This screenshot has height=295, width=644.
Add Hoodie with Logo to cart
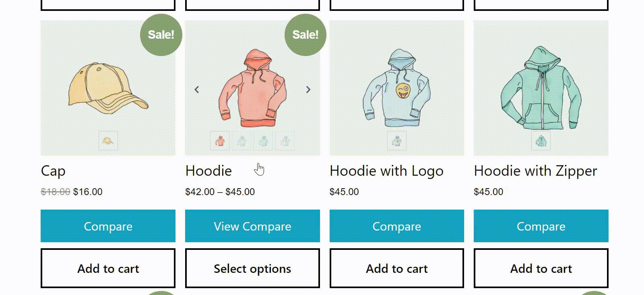(x=397, y=268)
